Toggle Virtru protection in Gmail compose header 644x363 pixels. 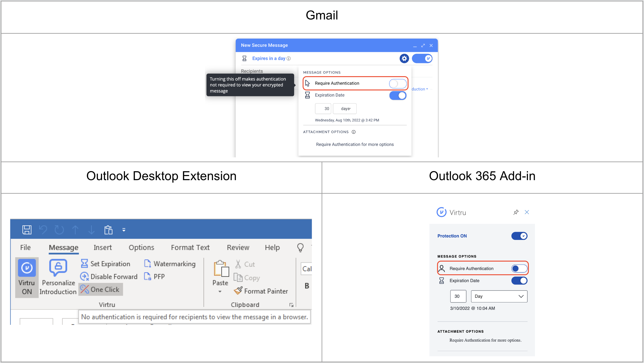[422, 58]
